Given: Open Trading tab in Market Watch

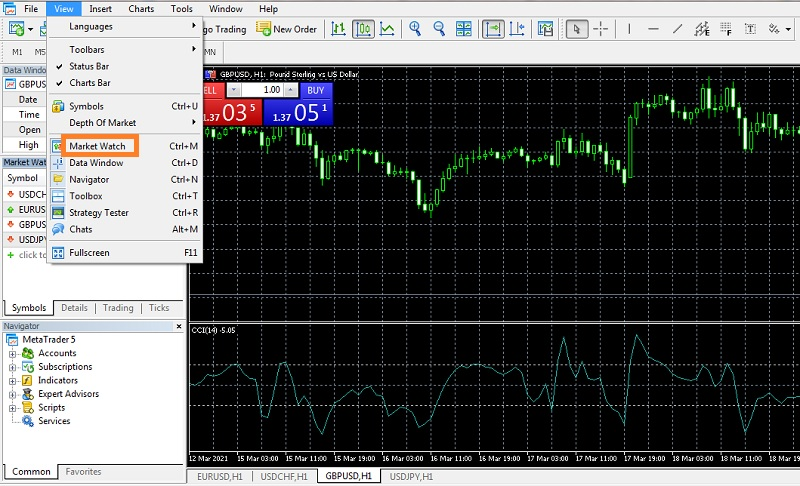Looking at the screenshot, I should 118,308.
